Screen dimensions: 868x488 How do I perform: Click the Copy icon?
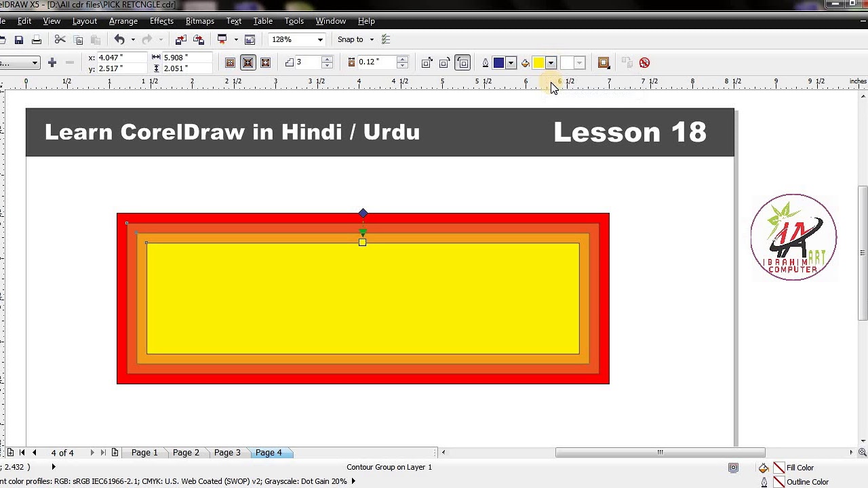point(77,39)
